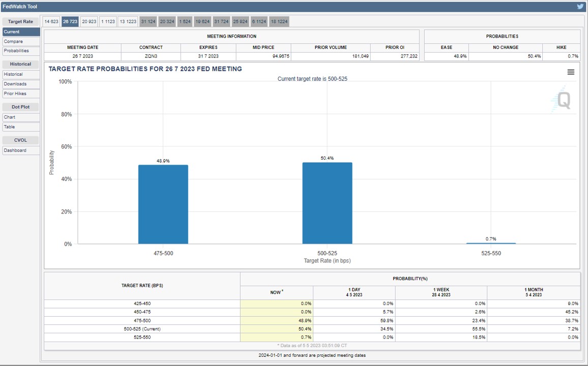Screen dimensions: 588x366
Task: Open the Downloads section
Action: (21, 84)
